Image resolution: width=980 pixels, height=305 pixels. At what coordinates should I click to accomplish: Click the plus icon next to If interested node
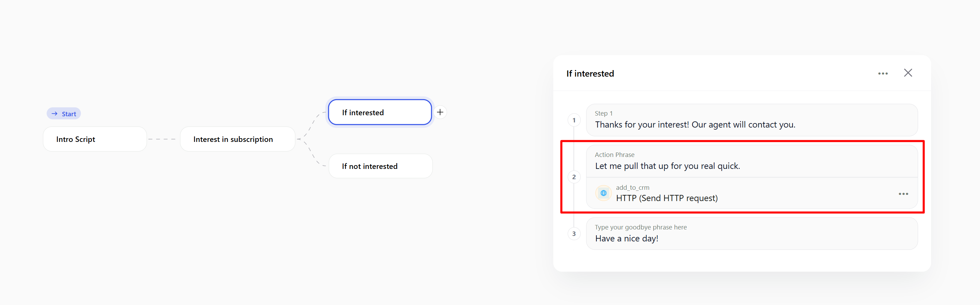click(440, 112)
